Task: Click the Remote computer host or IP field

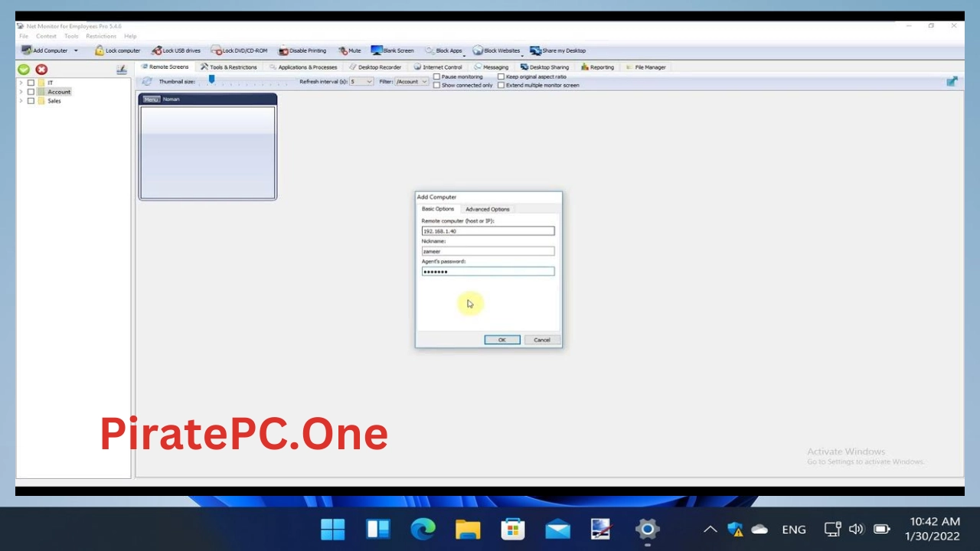Action: tap(488, 231)
